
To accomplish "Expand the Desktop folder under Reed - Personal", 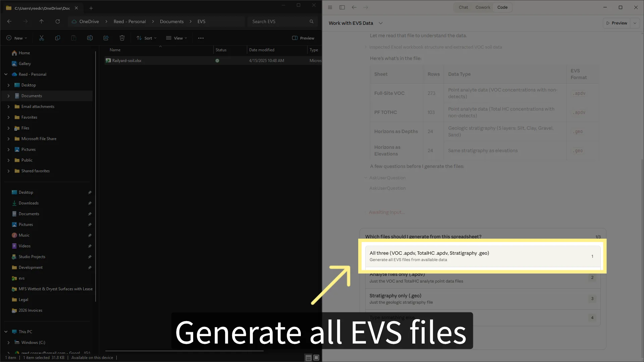I will click(x=8, y=85).
